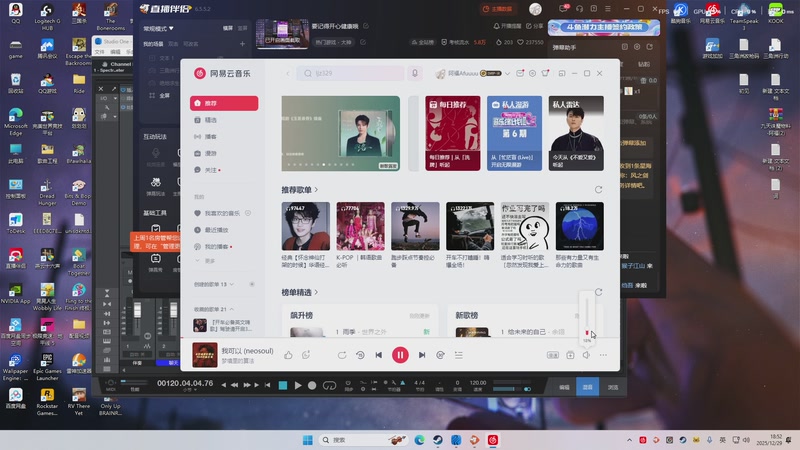800x450 pixels.
Task: Switch to mini player mode icon
Action: (562, 73)
